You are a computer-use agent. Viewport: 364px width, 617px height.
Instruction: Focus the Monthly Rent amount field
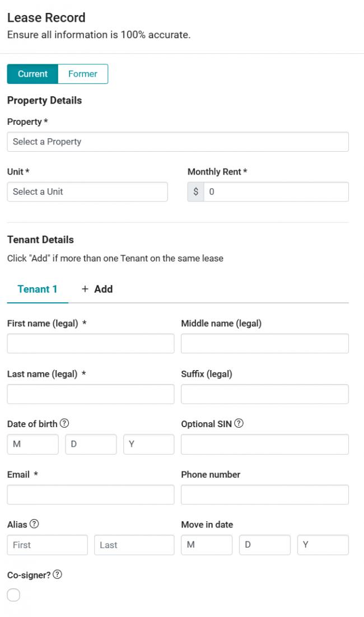pyautogui.click(x=276, y=191)
